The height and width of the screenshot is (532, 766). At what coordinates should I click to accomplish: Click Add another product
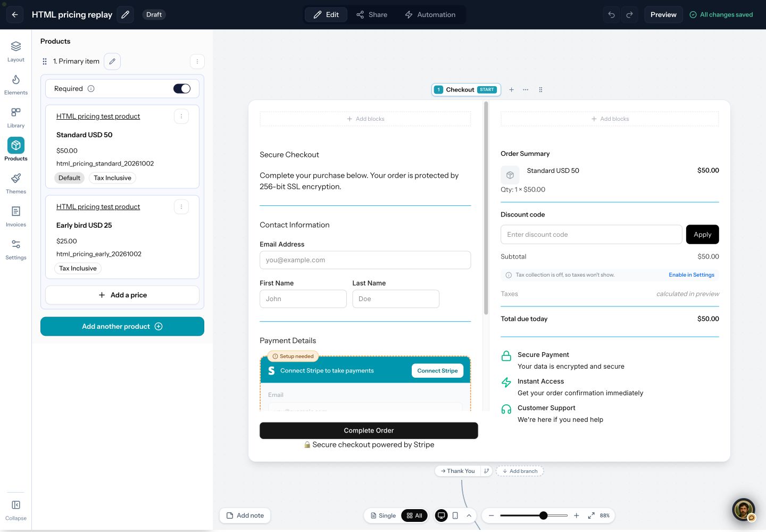(122, 326)
